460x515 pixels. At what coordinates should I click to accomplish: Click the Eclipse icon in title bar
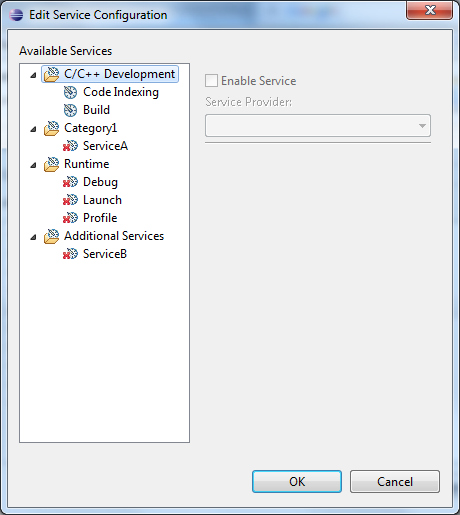click(16, 15)
